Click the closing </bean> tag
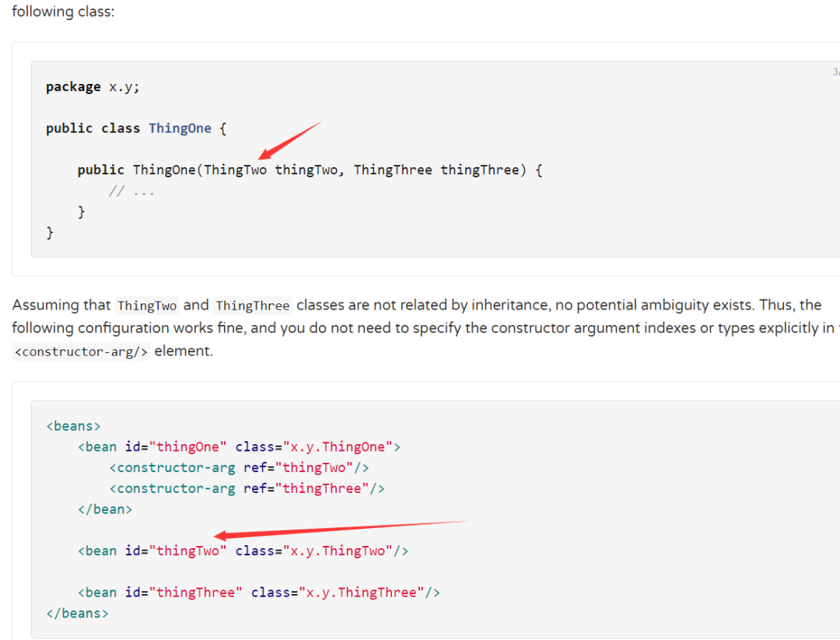Viewport: 840px width, 640px height. click(105, 509)
